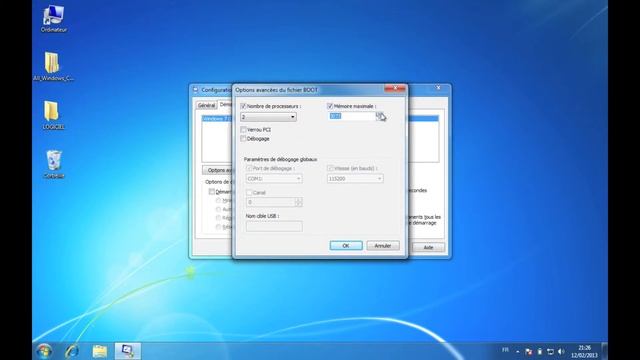Open the Ordinateur desktop icon
The image size is (640, 360).
(x=53, y=19)
